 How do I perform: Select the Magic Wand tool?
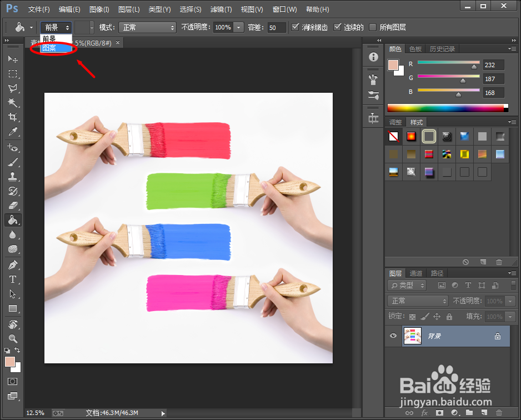tap(13, 102)
